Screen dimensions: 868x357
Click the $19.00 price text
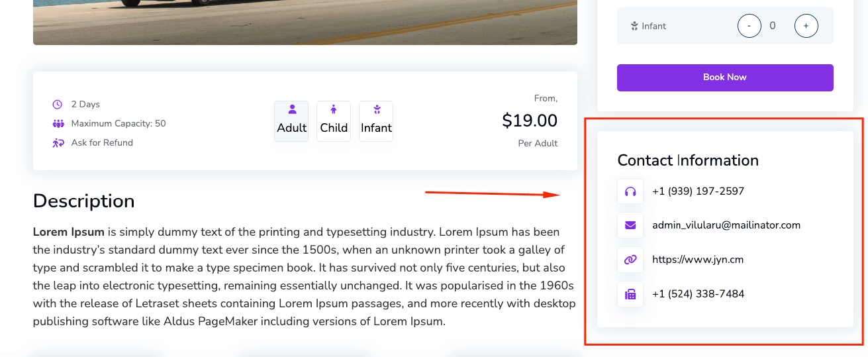(x=529, y=121)
